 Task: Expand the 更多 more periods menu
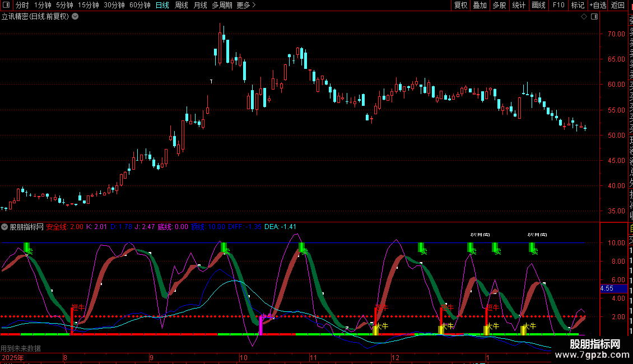pyautogui.click(x=246, y=5)
